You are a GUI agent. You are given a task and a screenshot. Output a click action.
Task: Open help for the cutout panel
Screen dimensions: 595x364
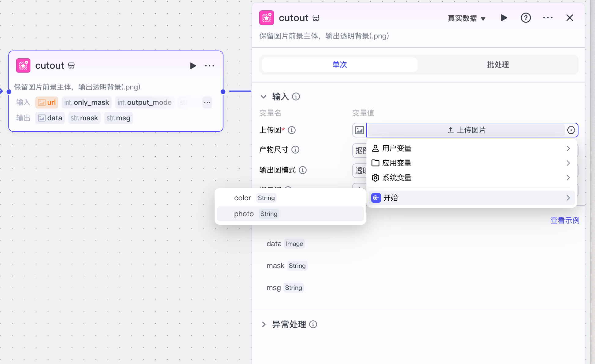526,18
